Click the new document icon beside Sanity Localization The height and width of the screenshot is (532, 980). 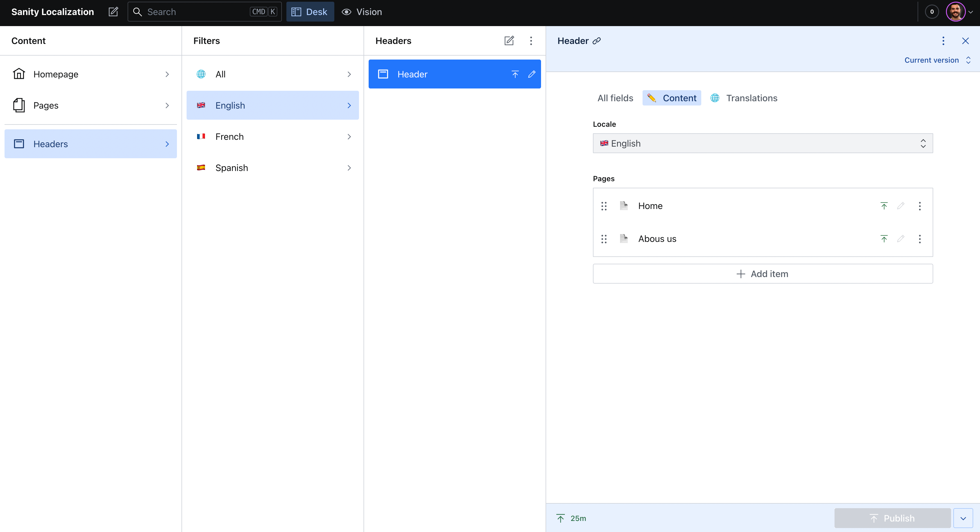pyautogui.click(x=113, y=12)
